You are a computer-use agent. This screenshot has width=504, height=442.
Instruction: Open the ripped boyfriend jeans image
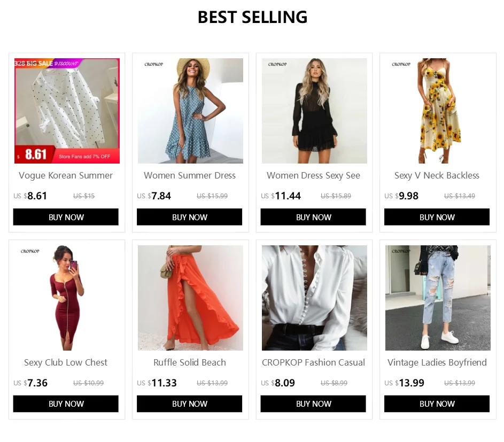438,298
